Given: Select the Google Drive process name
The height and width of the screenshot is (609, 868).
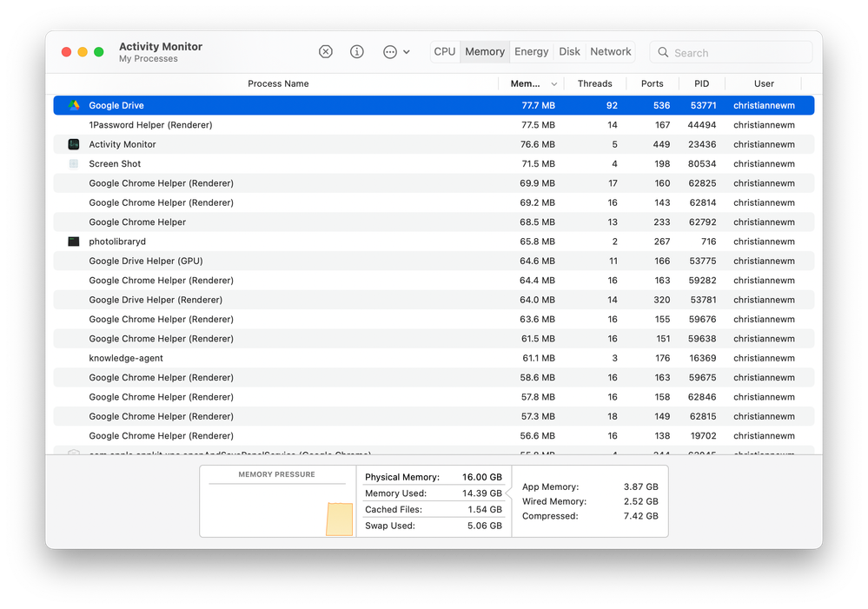Looking at the screenshot, I should [116, 105].
